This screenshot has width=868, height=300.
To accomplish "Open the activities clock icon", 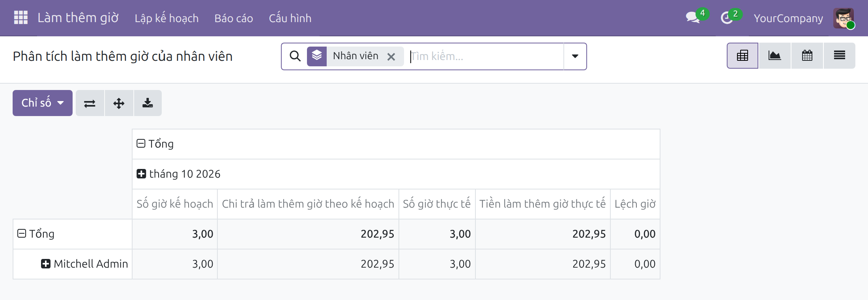I will (727, 18).
